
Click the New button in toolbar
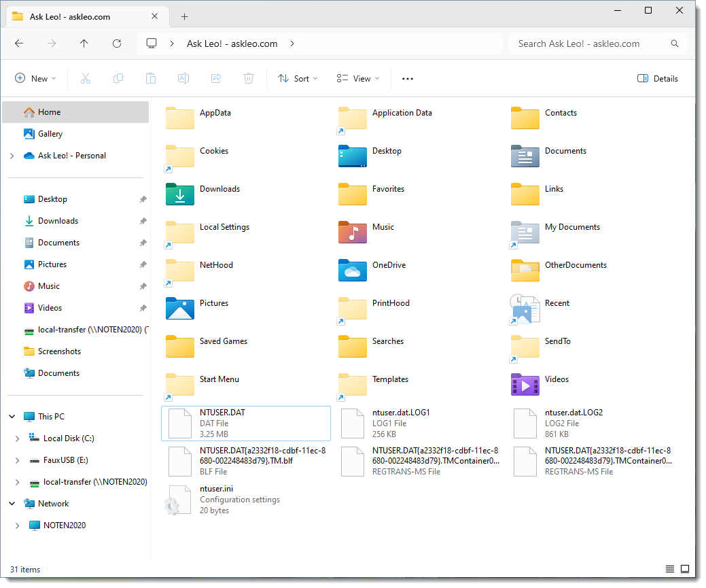(36, 79)
